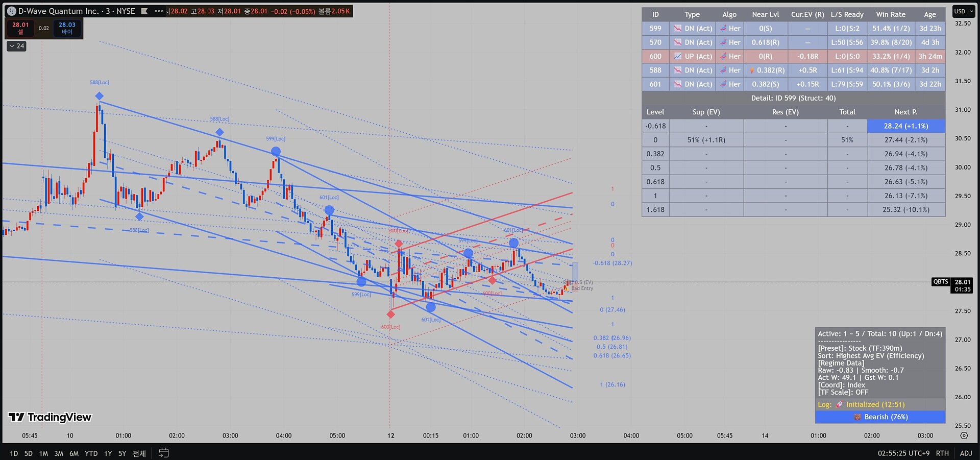Screen dimensions: 980x460
Task: Open the three-dot more menu in legend
Action: click(159, 11)
